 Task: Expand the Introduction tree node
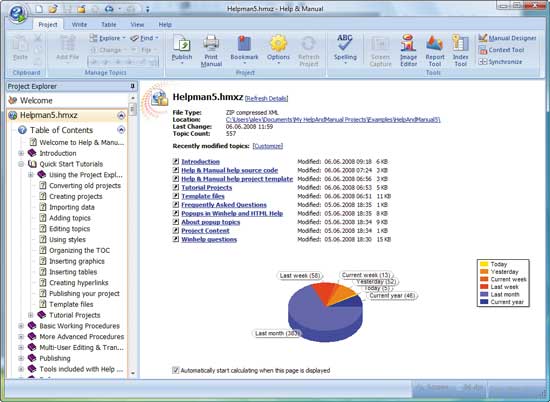click(x=21, y=153)
